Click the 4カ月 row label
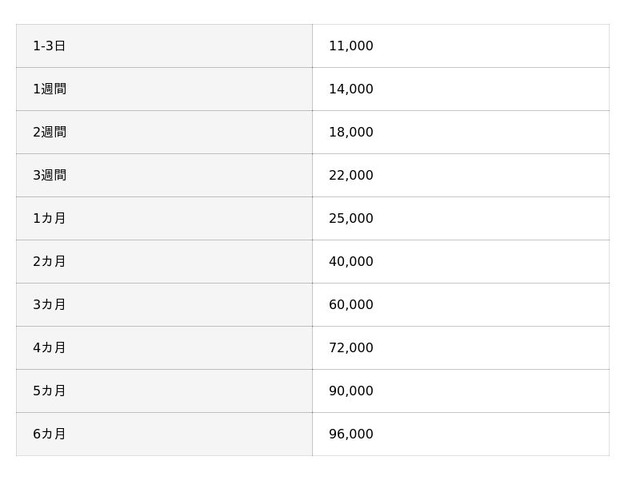Screen dimensions: 640x480 (50, 348)
